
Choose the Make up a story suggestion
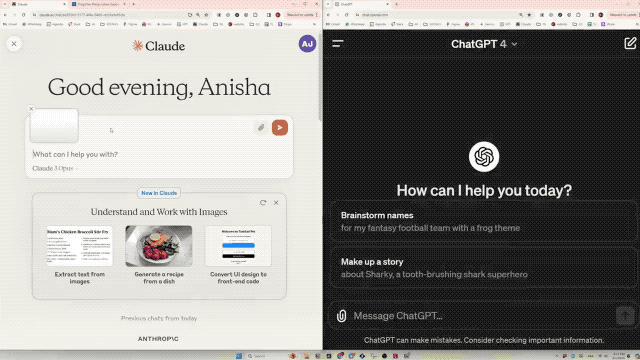click(483, 268)
